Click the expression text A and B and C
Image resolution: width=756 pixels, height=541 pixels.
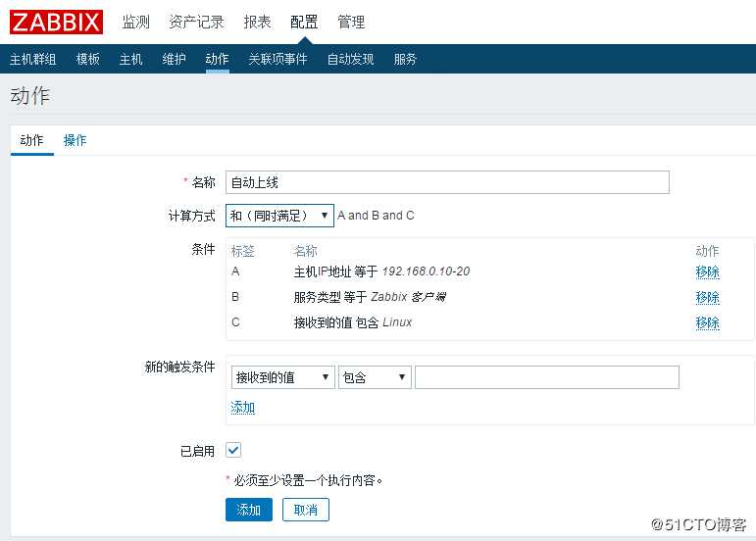pos(376,216)
